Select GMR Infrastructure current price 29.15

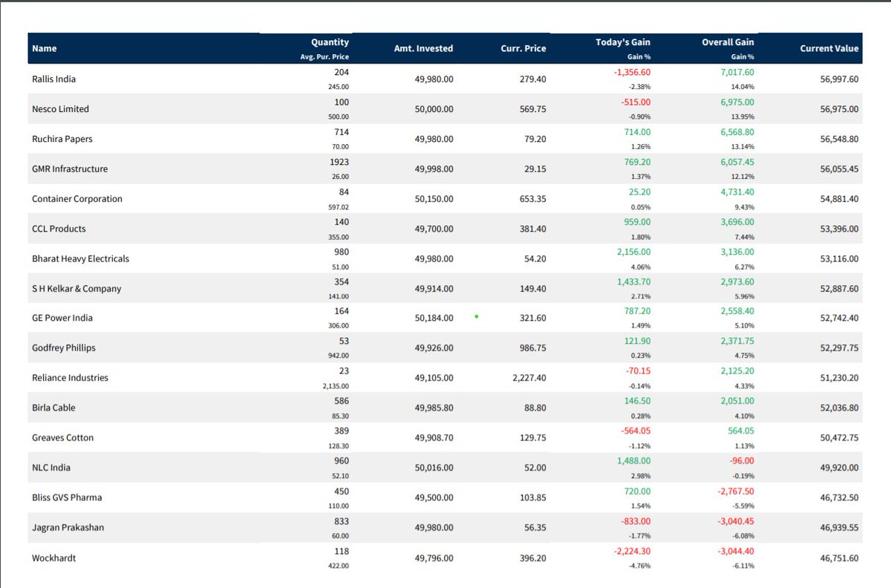click(534, 169)
